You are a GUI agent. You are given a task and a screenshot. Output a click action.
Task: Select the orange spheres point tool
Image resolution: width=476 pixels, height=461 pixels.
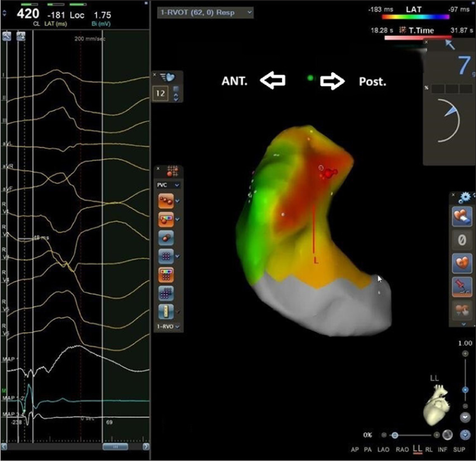click(167, 201)
